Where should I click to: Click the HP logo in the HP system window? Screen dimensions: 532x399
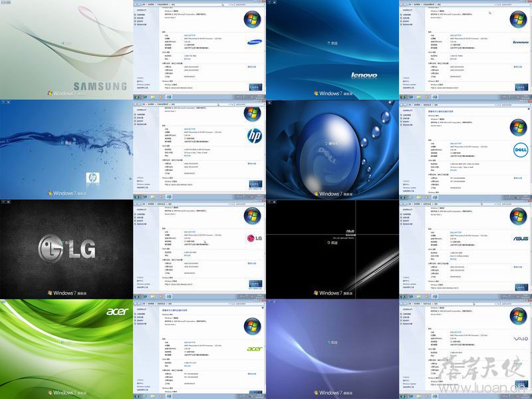[255, 136]
